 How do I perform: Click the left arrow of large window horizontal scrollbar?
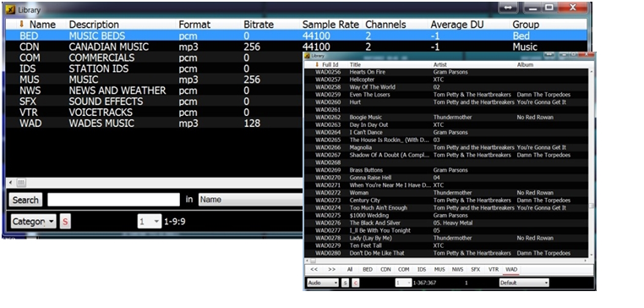point(10,183)
